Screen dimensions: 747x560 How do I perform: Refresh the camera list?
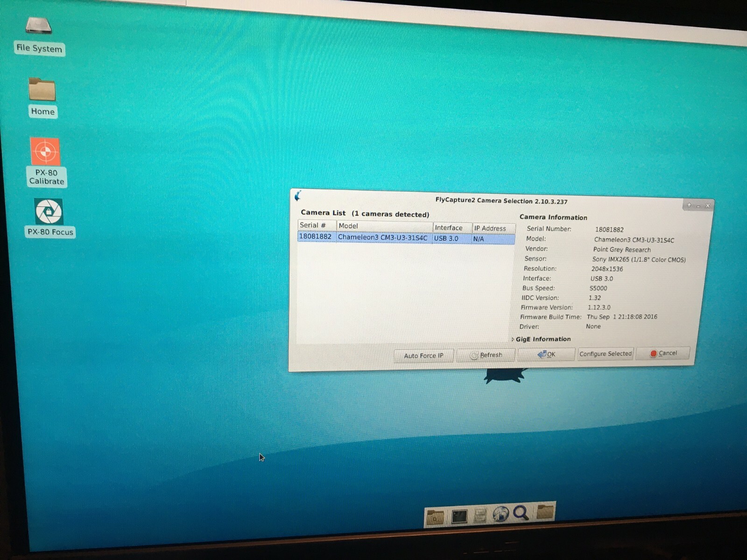[486, 355]
